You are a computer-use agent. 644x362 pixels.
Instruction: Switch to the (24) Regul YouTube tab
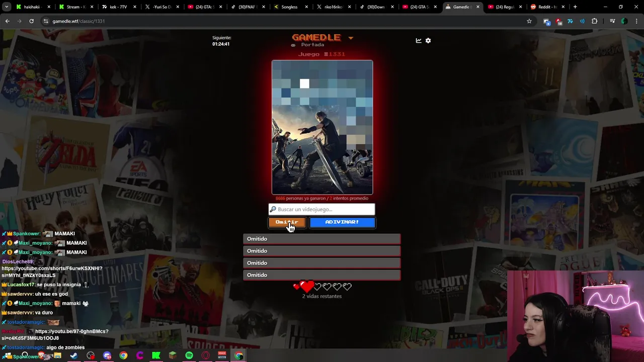coord(504,7)
